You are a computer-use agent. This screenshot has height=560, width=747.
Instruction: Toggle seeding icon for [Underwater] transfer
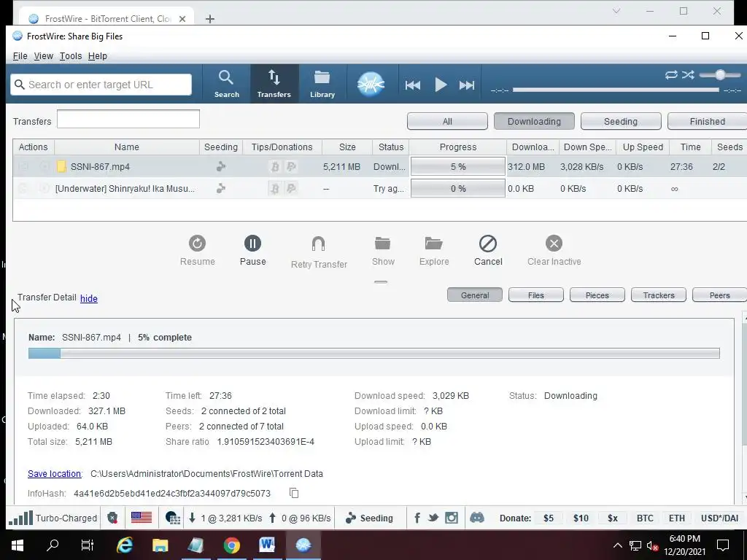pos(220,189)
